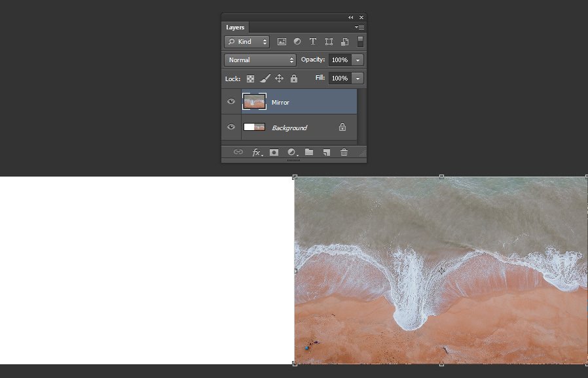Screen dimensions: 588x378
Task: Click the left-middle transform handle
Action: tap(295, 271)
